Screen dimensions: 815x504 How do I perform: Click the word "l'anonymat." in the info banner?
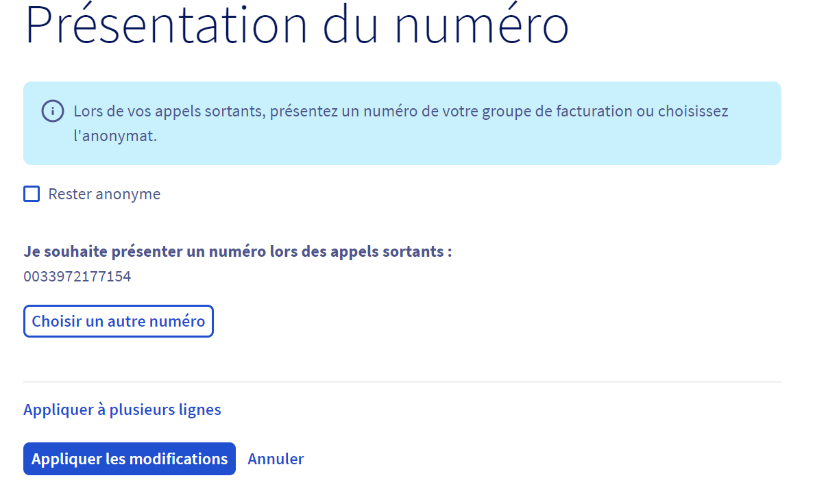115,136
